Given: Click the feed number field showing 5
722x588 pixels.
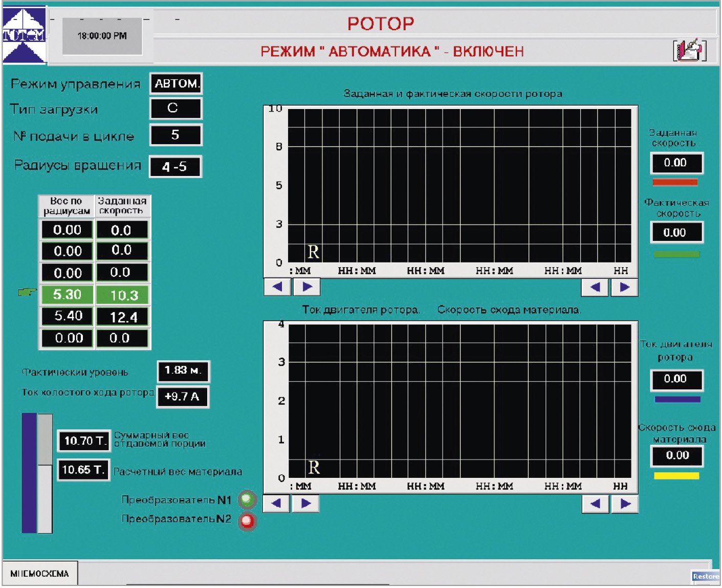Looking at the screenshot, I should (176, 135).
